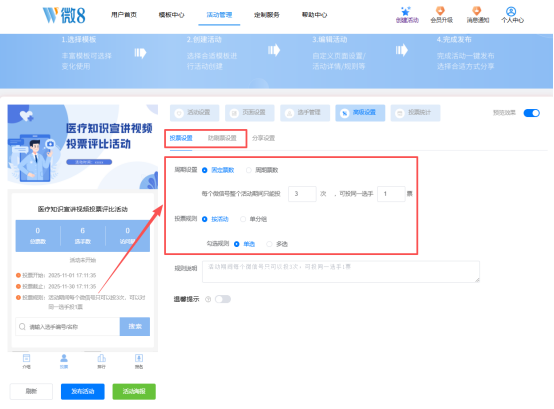The width and height of the screenshot is (554, 409).
Task: Click the step 1.选择模板 heading
Action: pyautogui.click(x=79, y=40)
